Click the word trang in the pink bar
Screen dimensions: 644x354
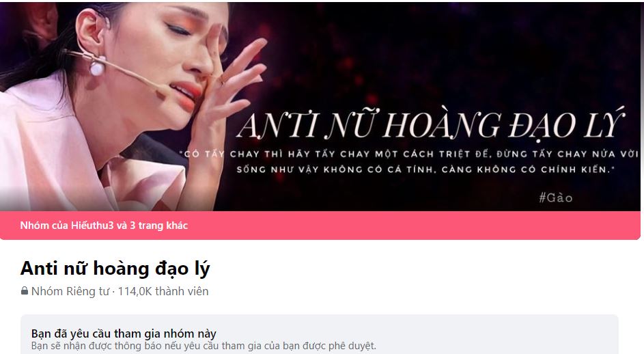tap(150, 226)
